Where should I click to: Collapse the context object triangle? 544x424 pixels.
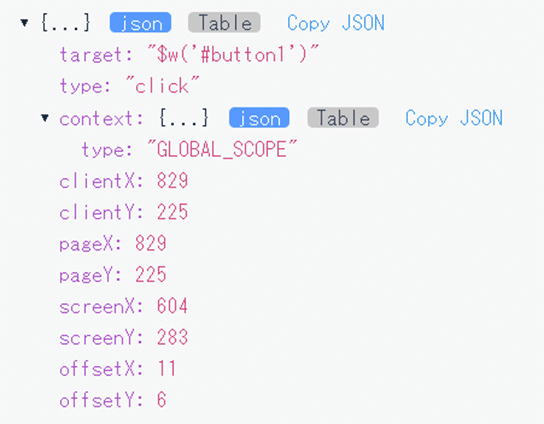pyautogui.click(x=45, y=118)
